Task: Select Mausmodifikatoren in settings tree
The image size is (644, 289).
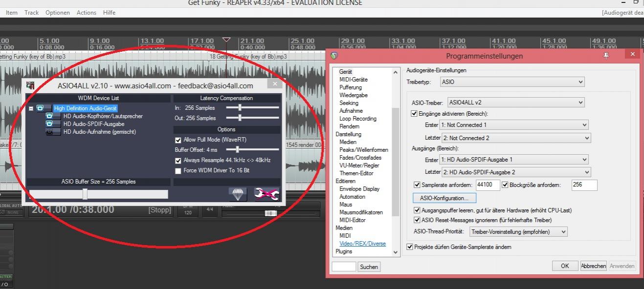Action: tap(361, 212)
